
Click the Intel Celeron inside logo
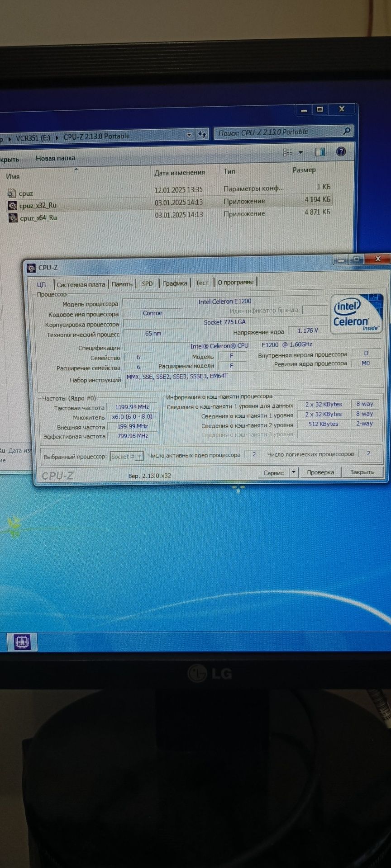(357, 314)
